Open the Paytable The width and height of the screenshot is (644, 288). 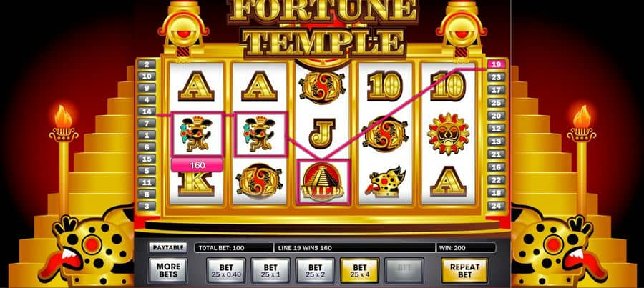coord(168,247)
